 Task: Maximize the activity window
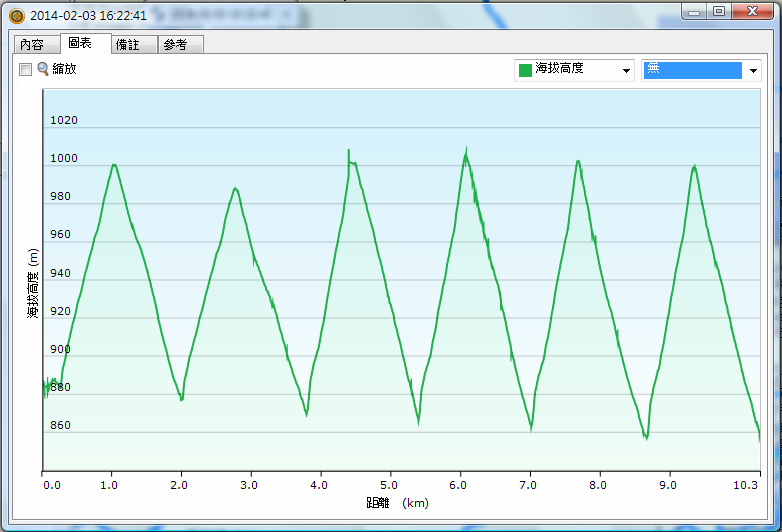pyautogui.click(x=719, y=10)
